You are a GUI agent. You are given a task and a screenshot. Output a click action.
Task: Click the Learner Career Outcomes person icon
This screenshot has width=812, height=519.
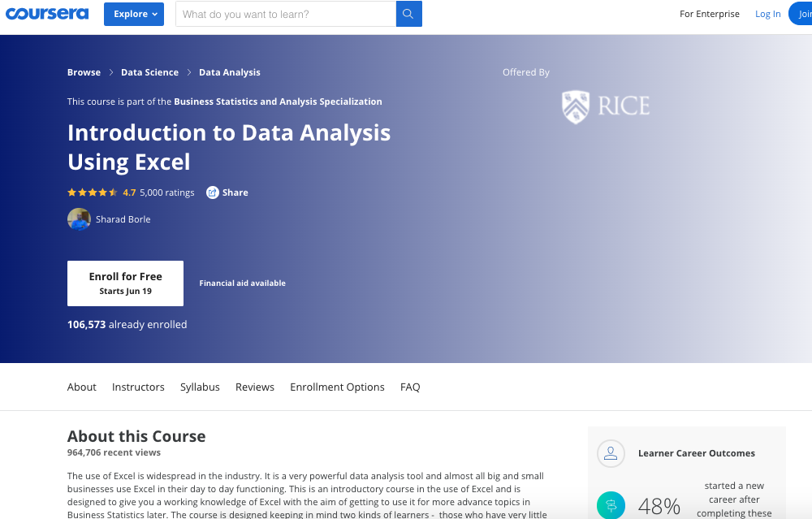click(x=611, y=453)
